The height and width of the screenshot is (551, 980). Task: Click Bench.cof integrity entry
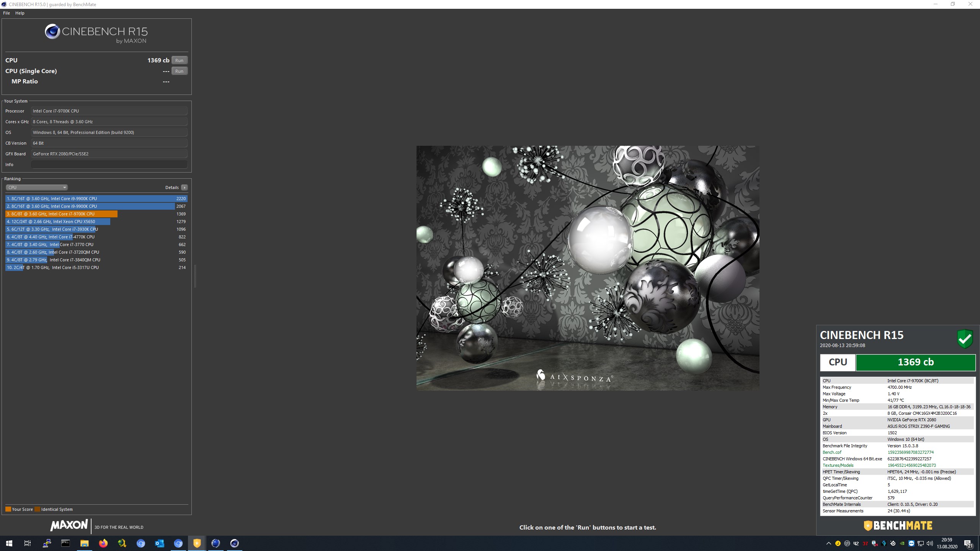897,452
